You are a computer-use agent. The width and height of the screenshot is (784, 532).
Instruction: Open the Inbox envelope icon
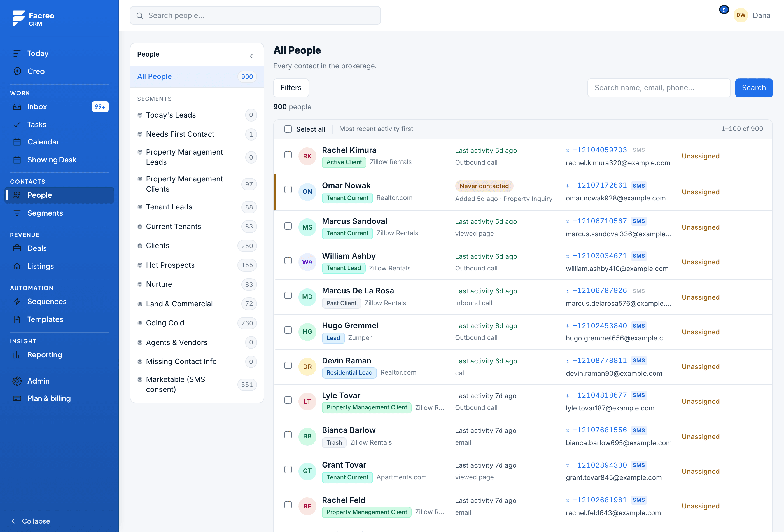[x=17, y=107]
